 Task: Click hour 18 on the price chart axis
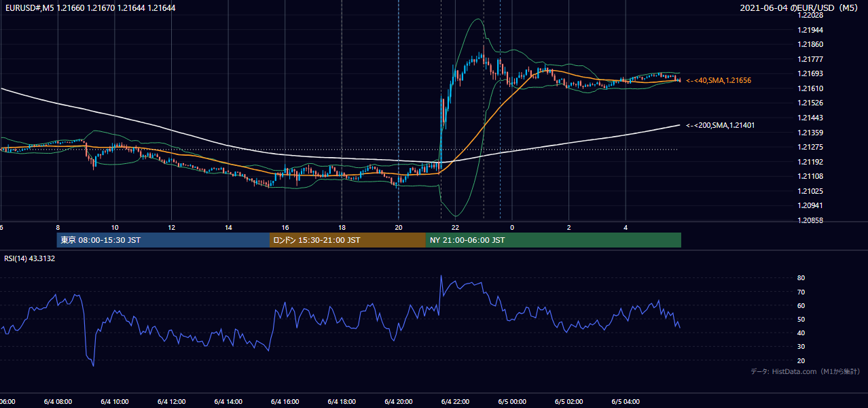(x=342, y=227)
